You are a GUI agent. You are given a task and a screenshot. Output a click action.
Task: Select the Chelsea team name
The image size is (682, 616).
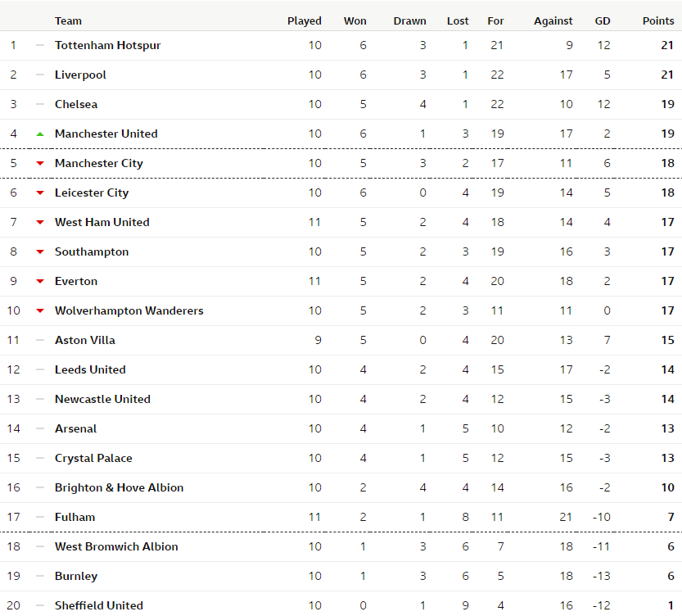point(76,104)
